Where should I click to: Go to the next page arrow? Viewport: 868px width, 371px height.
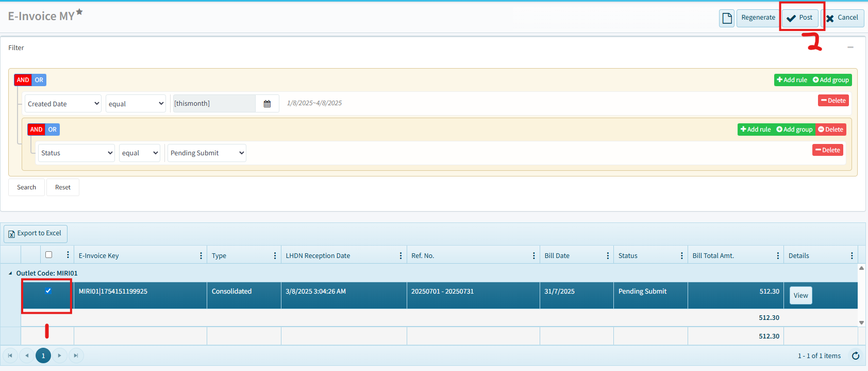(60, 356)
